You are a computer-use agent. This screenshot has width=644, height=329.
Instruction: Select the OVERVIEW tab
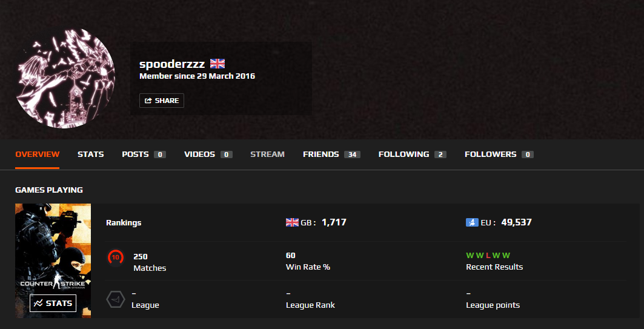coord(38,155)
